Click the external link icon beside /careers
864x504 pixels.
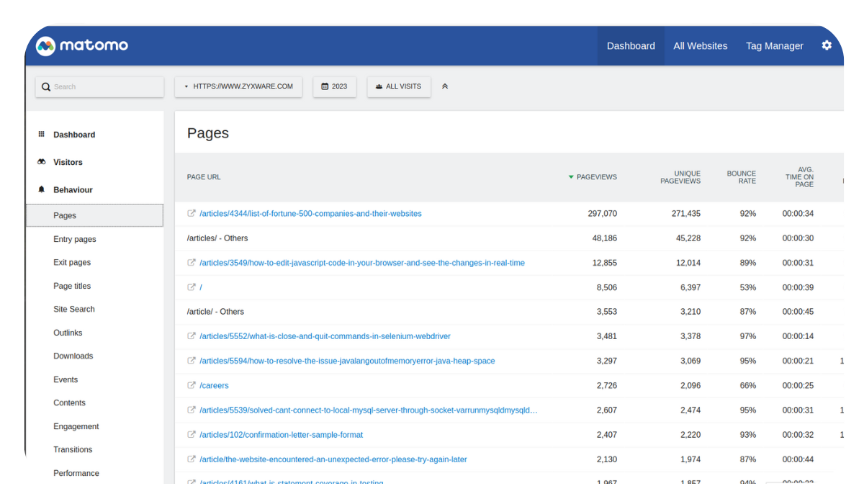coord(192,385)
